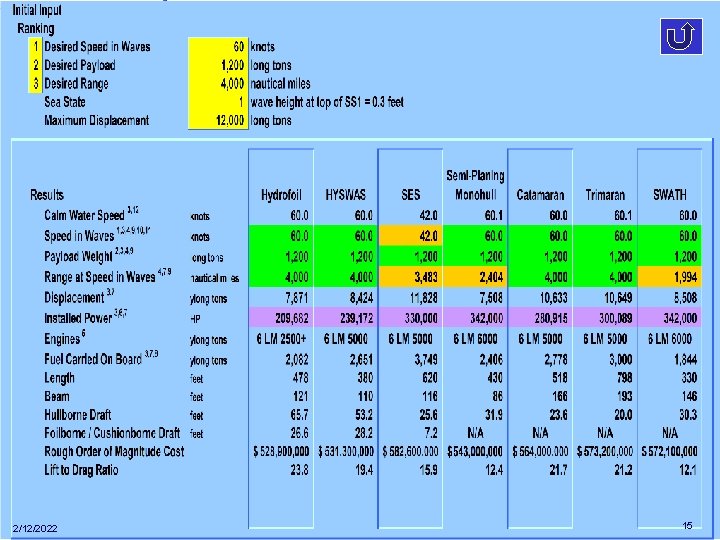This screenshot has height=540, width=720.
Task: Click Hydrofoil installed power purple cell 209,682
Action: click(x=281, y=318)
